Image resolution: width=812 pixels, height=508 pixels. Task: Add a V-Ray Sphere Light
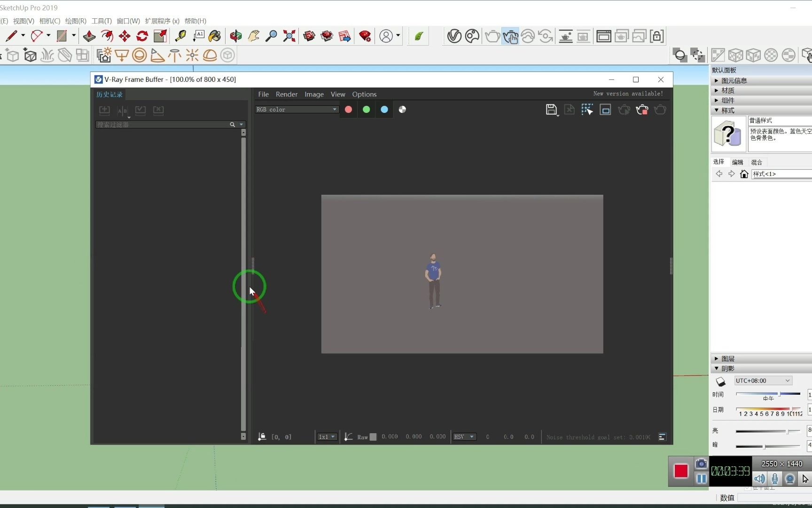coord(139,55)
